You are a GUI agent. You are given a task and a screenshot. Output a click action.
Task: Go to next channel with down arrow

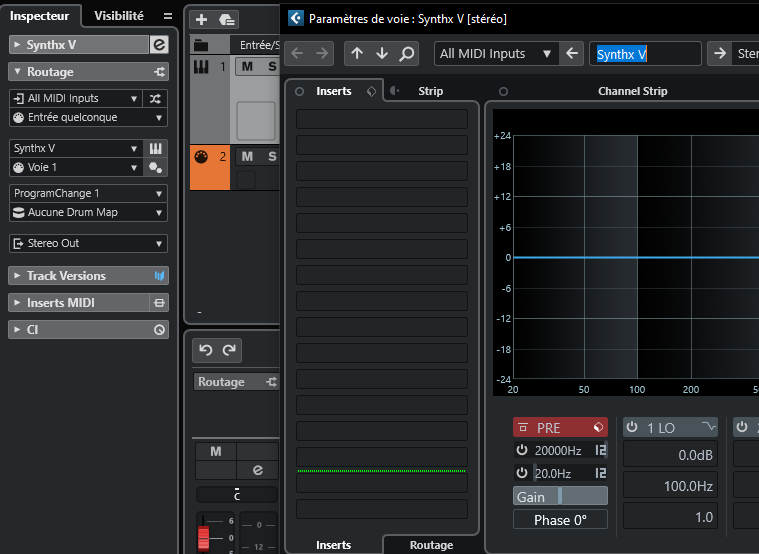click(x=381, y=54)
